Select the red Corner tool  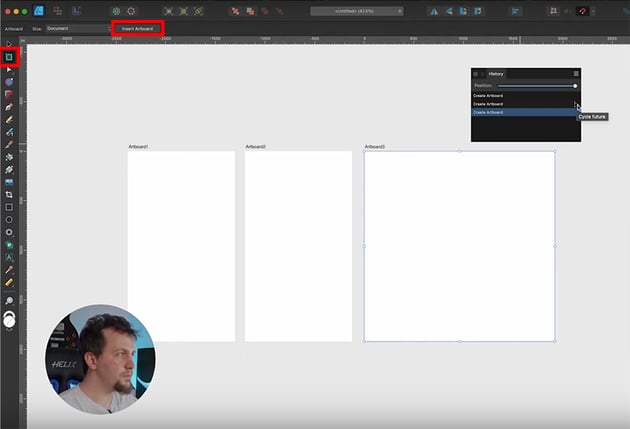click(9, 94)
